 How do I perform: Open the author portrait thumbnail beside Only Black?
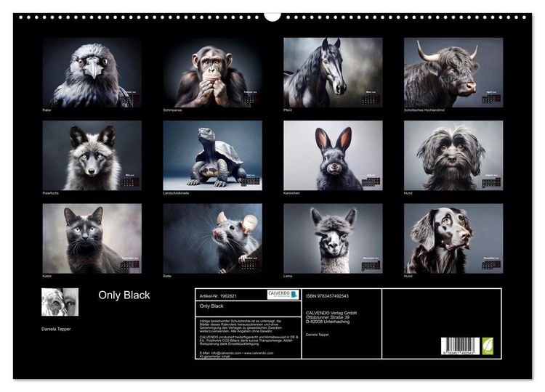pyautogui.click(x=60, y=302)
